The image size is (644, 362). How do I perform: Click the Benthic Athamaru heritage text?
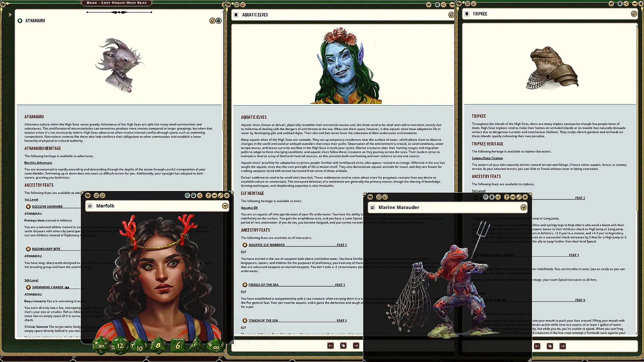(x=38, y=163)
